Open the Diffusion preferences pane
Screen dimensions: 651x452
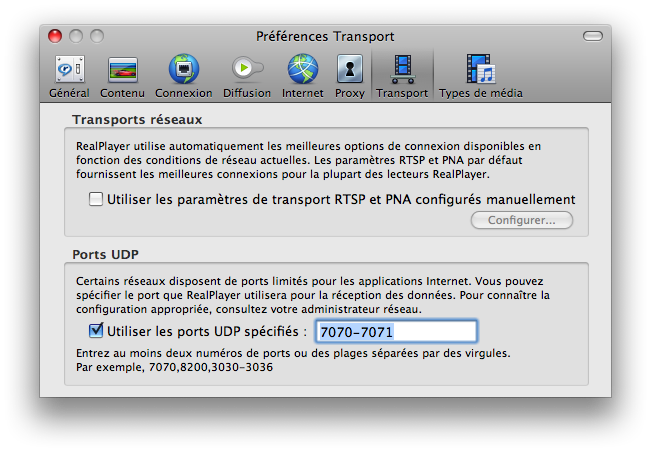[x=247, y=77]
